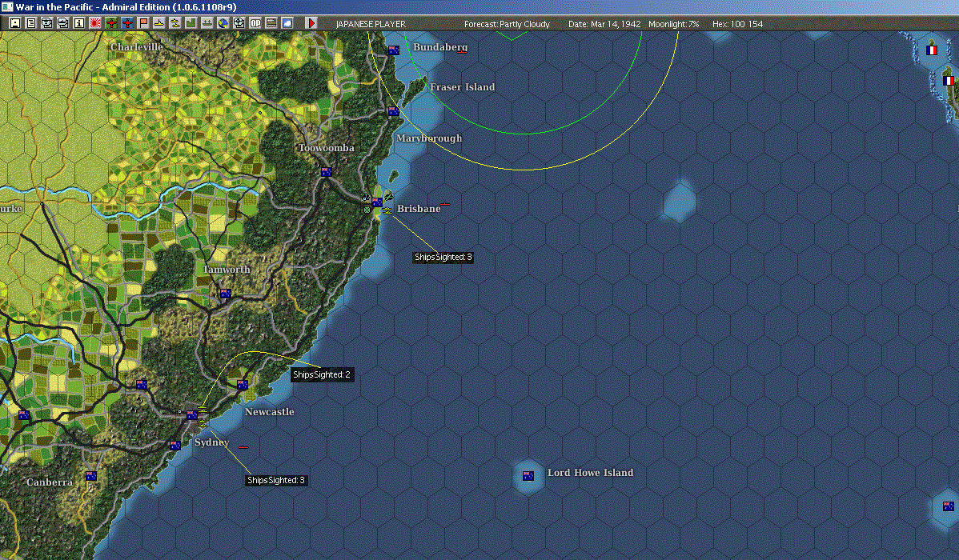Click the Toowoomba map label
The height and width of the screenshot is (560, 959).
(327, 148)
